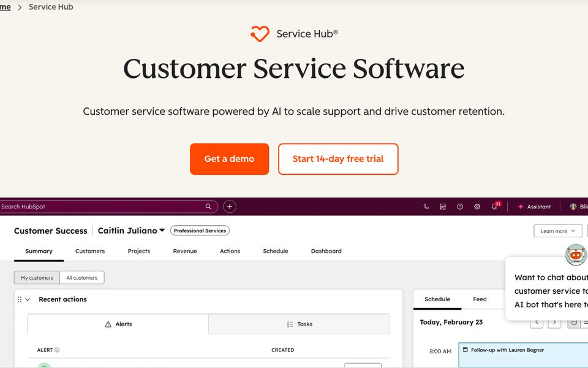Click the chatbot robot avatar

coord(576,255)
